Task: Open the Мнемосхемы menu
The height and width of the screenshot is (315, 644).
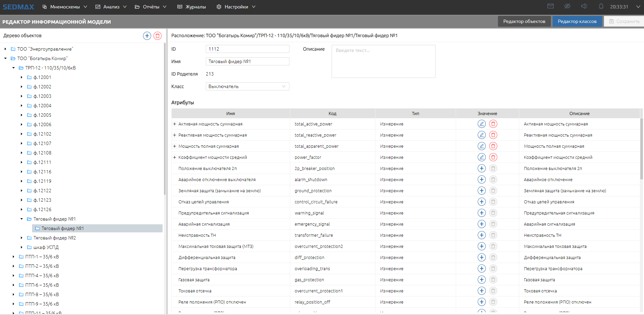Action: click(65, 7)
